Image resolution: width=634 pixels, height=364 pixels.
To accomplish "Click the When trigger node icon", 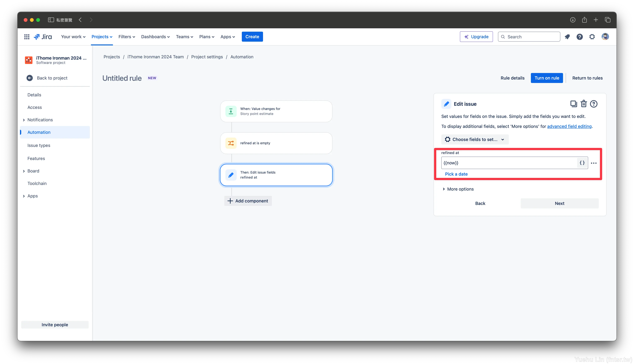I will click(x=230, y=111).
